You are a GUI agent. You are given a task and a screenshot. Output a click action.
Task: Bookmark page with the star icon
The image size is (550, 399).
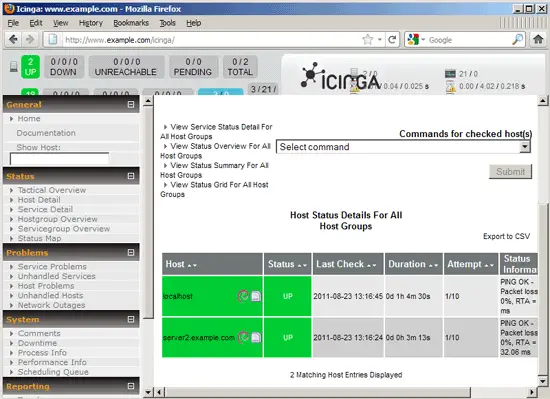point(368,39)
